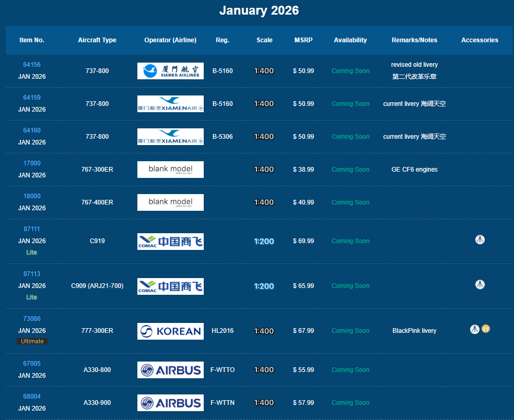
Task: Click the Xiamen Airlines old livery logo
Action: point(170,71)
